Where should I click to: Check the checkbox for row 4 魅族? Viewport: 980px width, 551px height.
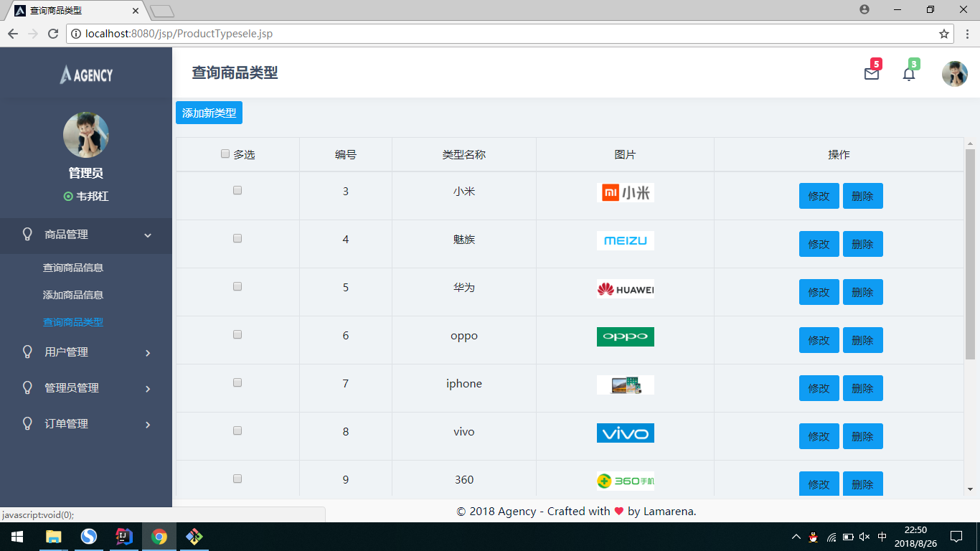click(237, 238)
